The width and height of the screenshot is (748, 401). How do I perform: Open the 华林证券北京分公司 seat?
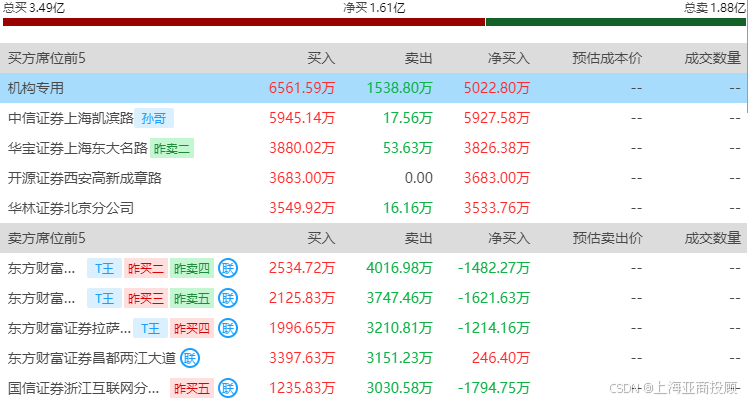tap(71, 208)
